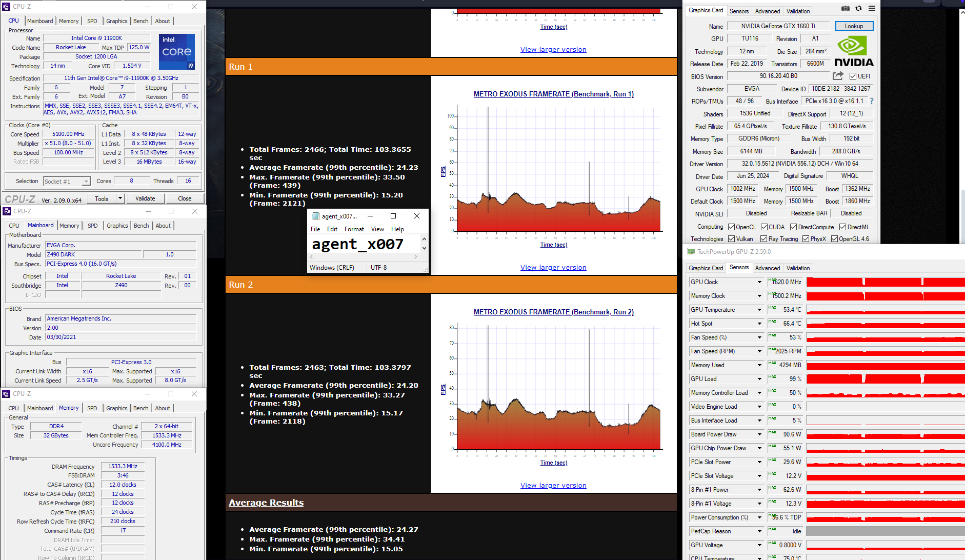Screen dimensions: 965x560
Task: Click the agent_x007 text in Notepad
Action: coord(358,245)
